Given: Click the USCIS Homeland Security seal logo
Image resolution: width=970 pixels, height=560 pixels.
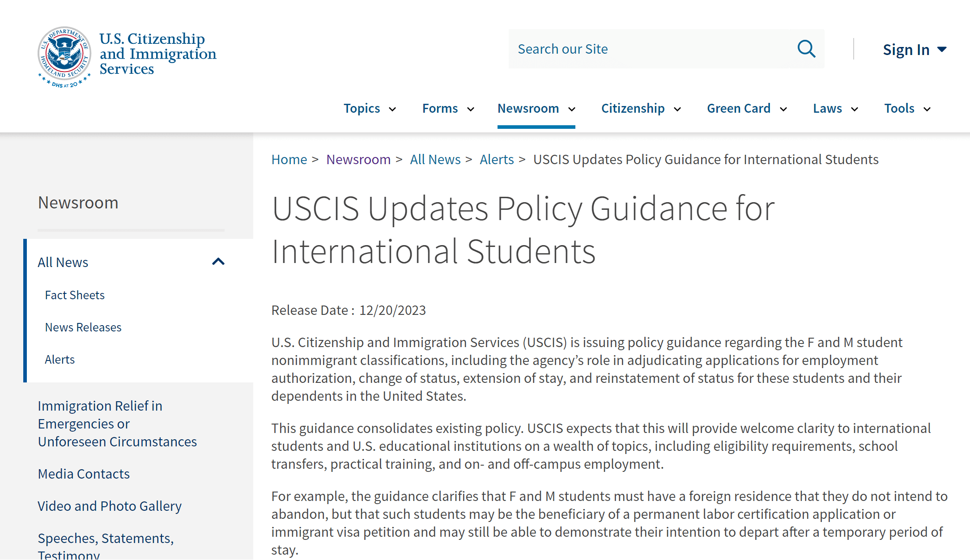Looking at the screenshot, I should point(64,56).
